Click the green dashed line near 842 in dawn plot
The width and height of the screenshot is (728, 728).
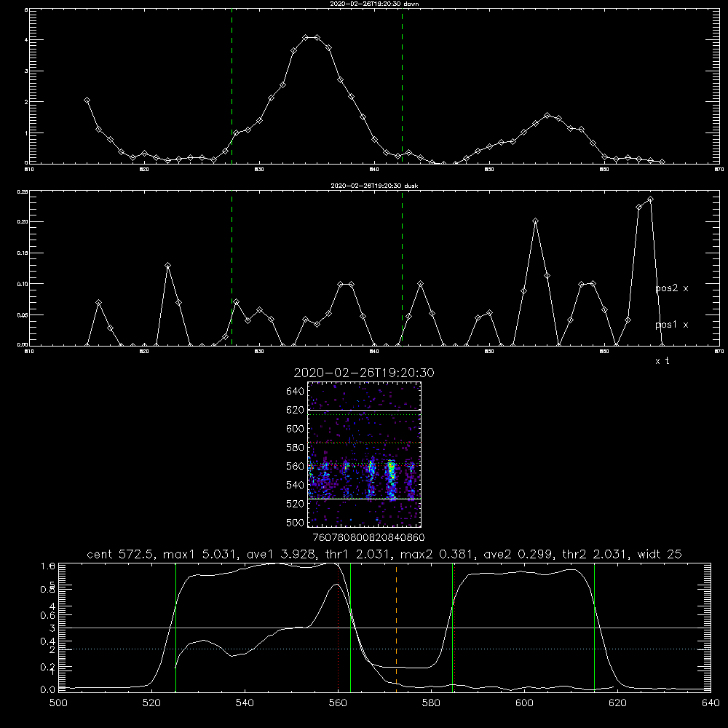pos(402,86)
